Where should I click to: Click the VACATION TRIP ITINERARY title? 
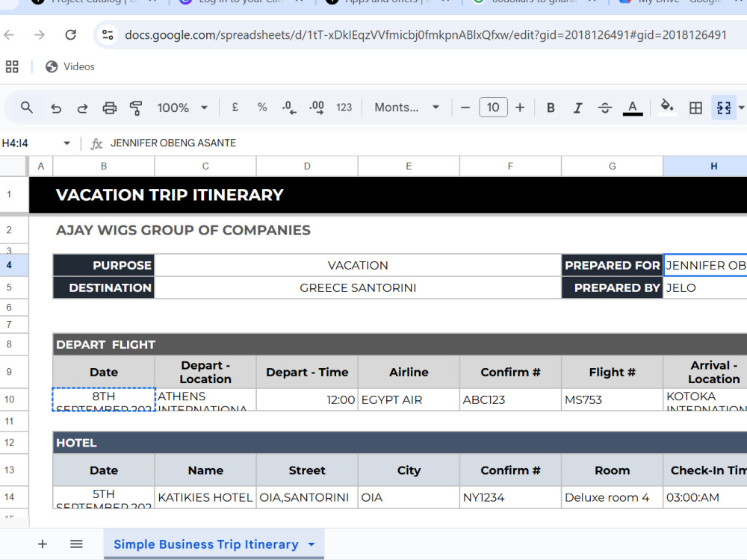[170, 195]
